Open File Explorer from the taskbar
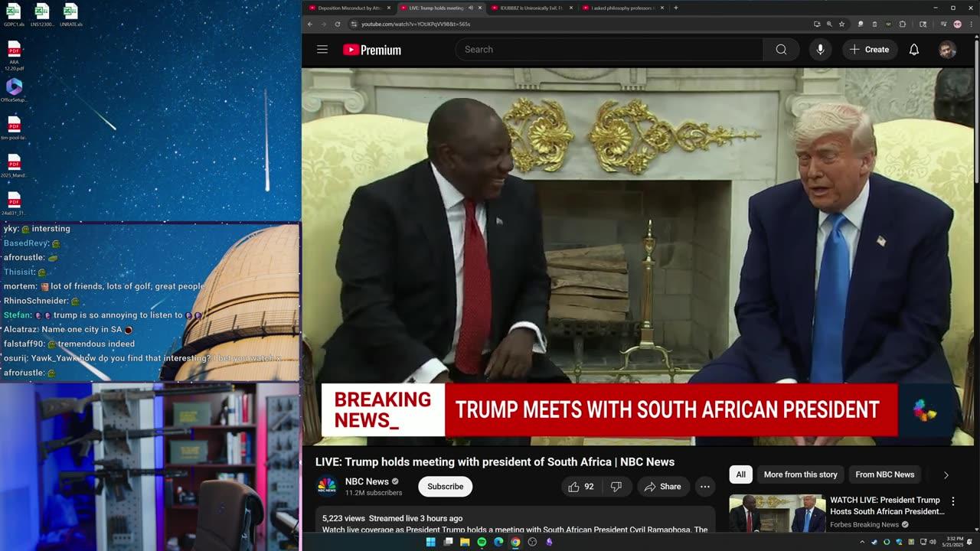980x551 pixels. [465, 542]
